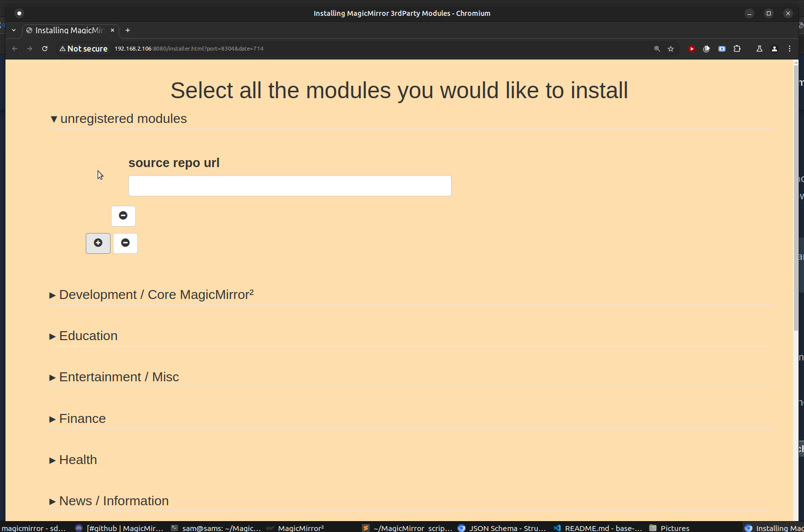Open the browser profile menu
This screenshot has height=532, width=804.
[x=774, y=49]
